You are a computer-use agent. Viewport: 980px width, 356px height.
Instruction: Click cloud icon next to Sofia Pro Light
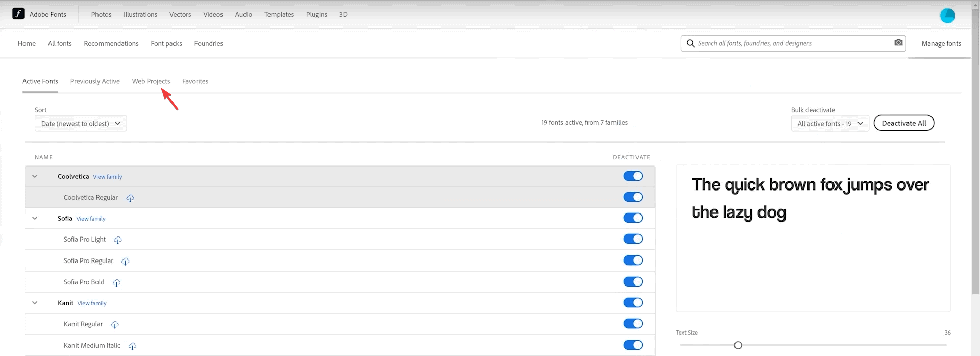click(118, 240)
